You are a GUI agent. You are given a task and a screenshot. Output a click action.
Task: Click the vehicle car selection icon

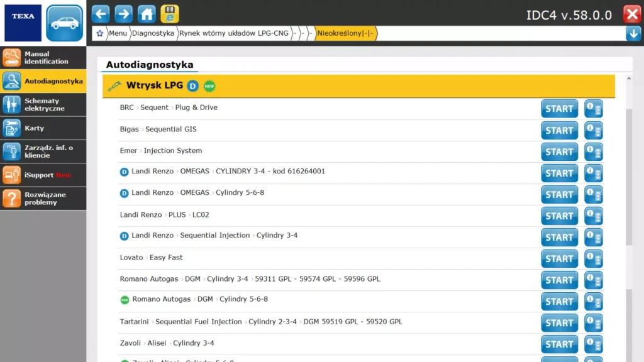coord(64,23)
